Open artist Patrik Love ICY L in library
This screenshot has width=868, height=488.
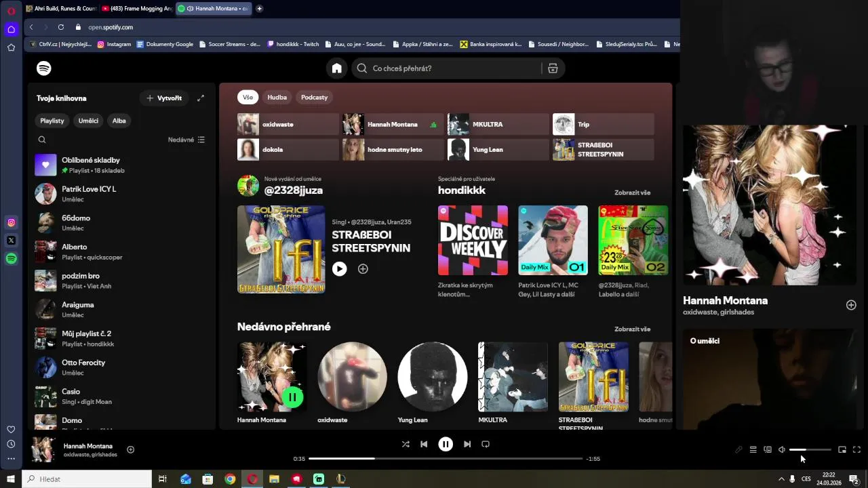122,194
